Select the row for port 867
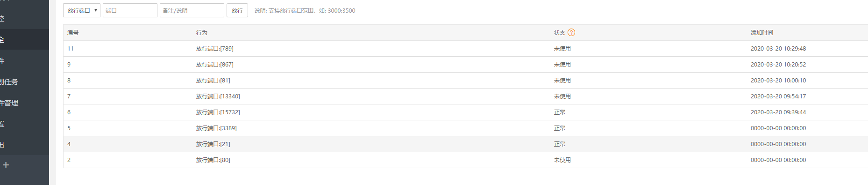The width and height of the screenshot is (868, 185). click(465, 65)
